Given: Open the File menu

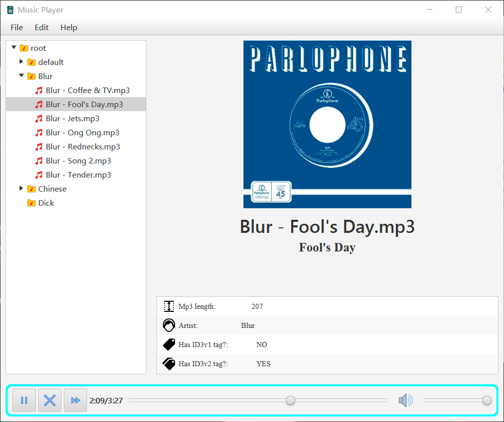Looking at the screenshot, I should [17, 28].
